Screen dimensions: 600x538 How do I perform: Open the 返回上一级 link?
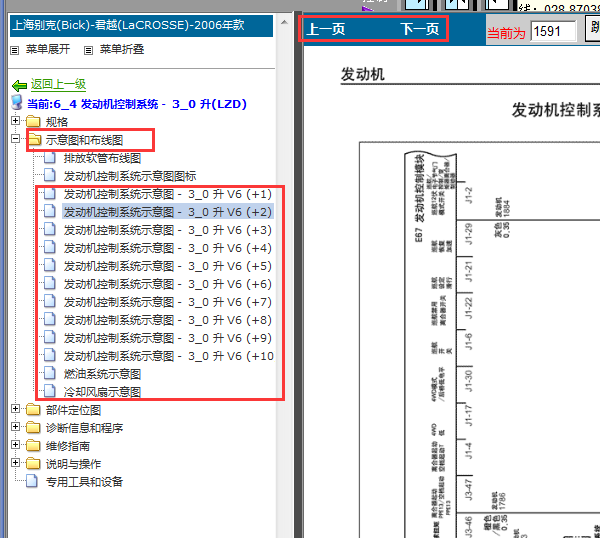tap(59, 84)
